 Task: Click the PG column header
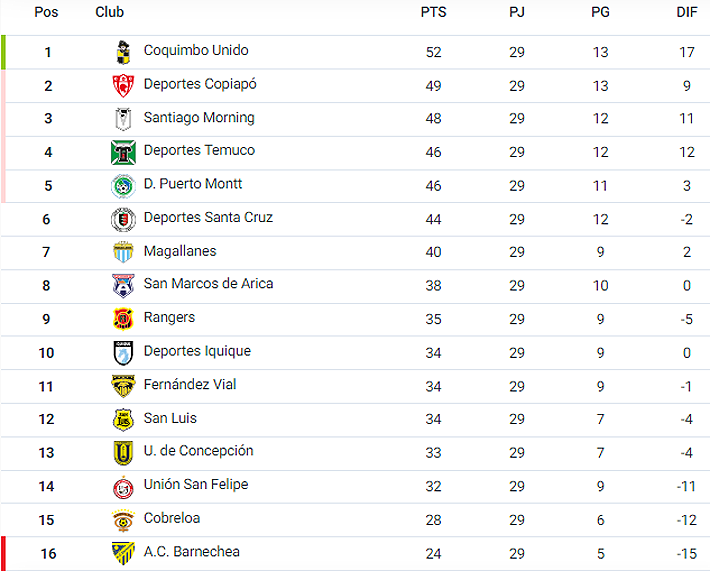point(601,13)
